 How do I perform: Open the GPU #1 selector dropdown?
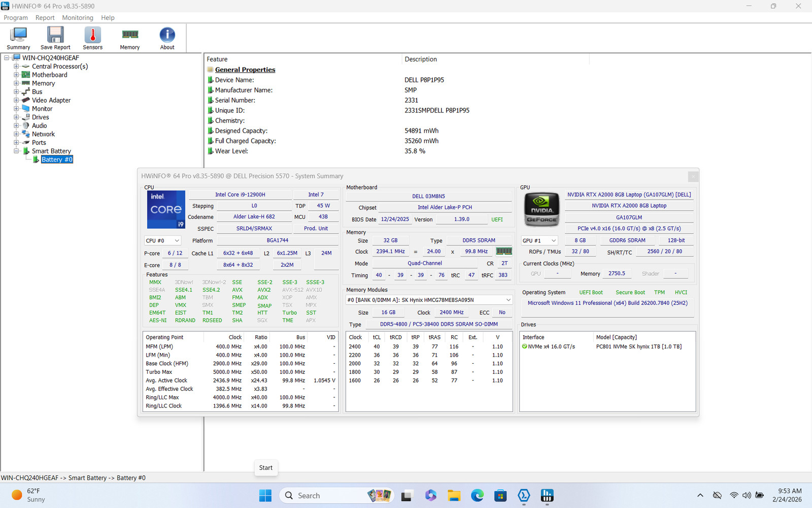(539, 241)
